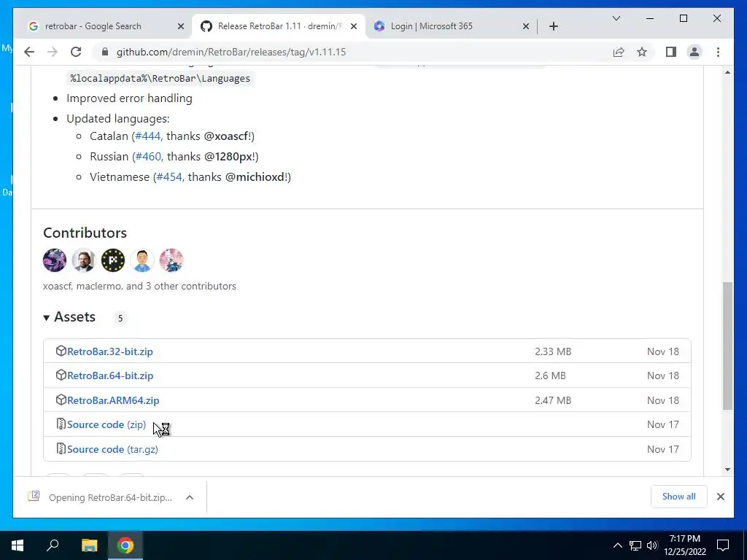Share this page from the address bar
Screen dimensions: 747x560
coord(619,52)
